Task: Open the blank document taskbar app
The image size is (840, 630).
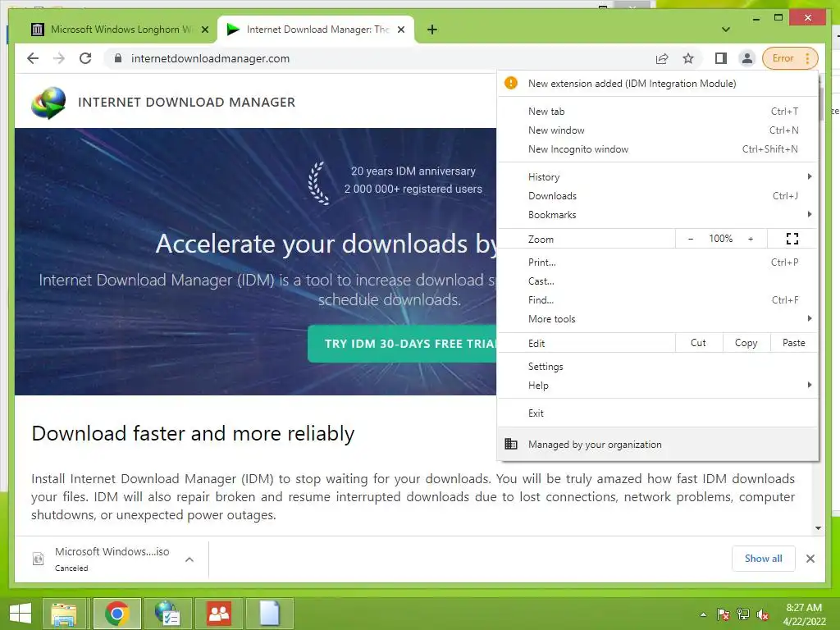Action: pos(269,614)
